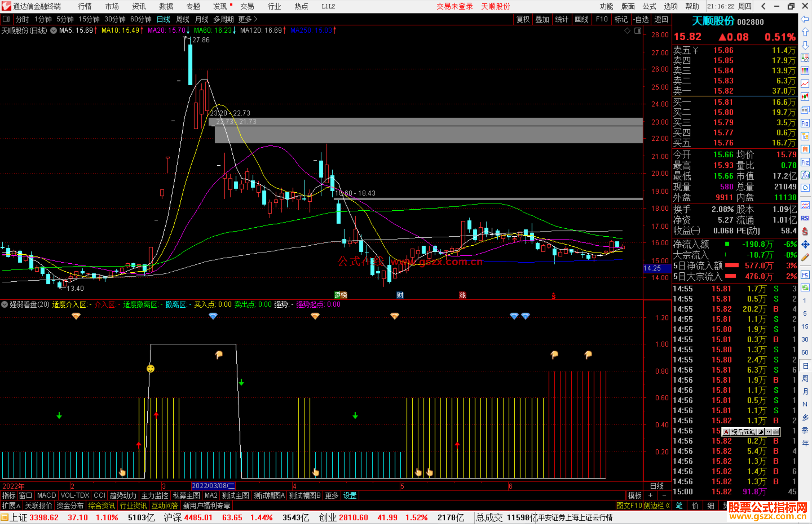This screenshot has width=812, height=524.
Task: Click the back arrow icon in right sidebar
Action: pos(805,19)
